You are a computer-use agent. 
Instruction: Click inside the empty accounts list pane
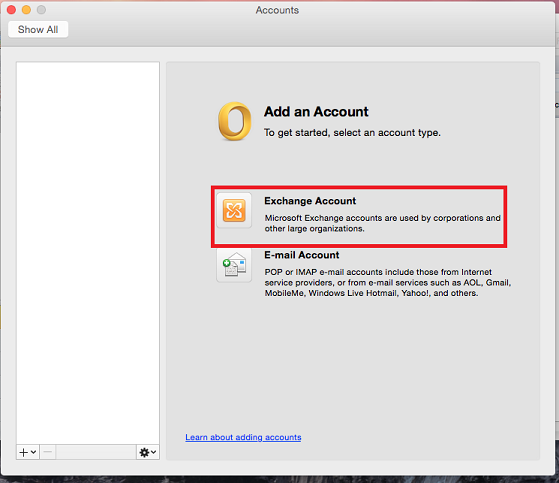[88, 253]
